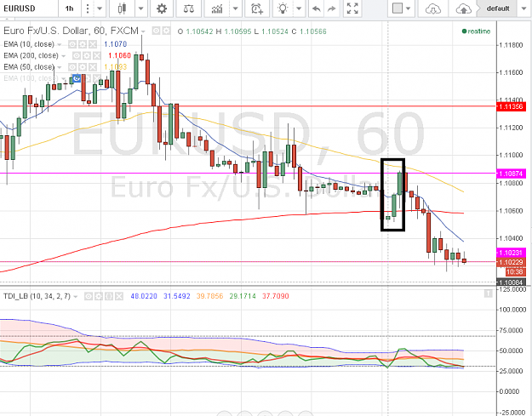Remove the EMA (200, close) indicator
The image size is (532, 416).
tap(97, 55)
